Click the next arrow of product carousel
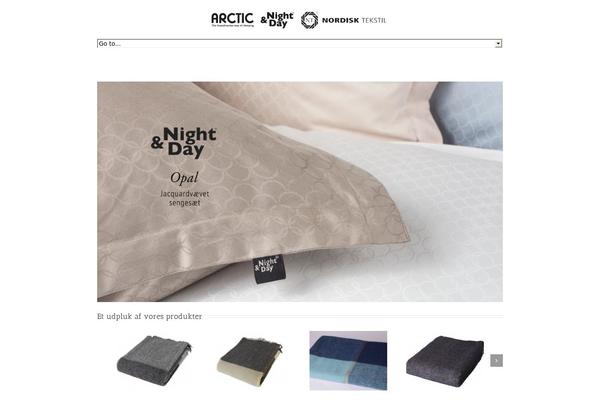The image size is (600, 400). pos(496,360)
